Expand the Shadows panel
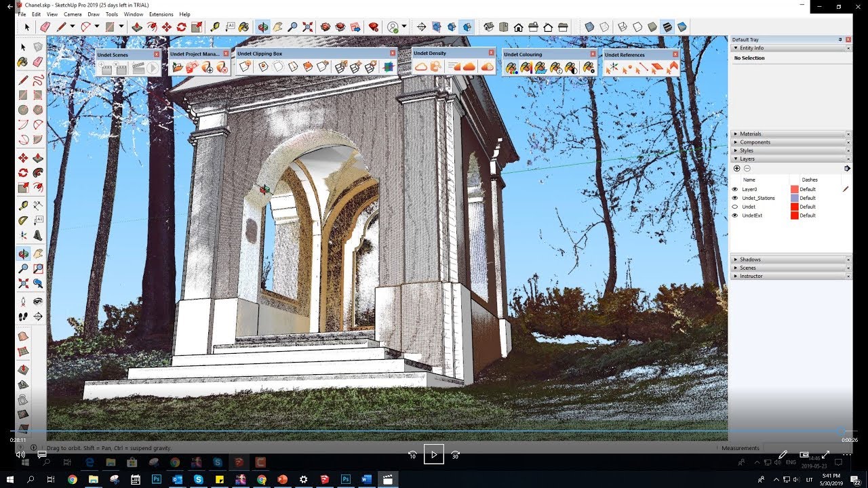 pyautogui.click(x=791, y=260)
